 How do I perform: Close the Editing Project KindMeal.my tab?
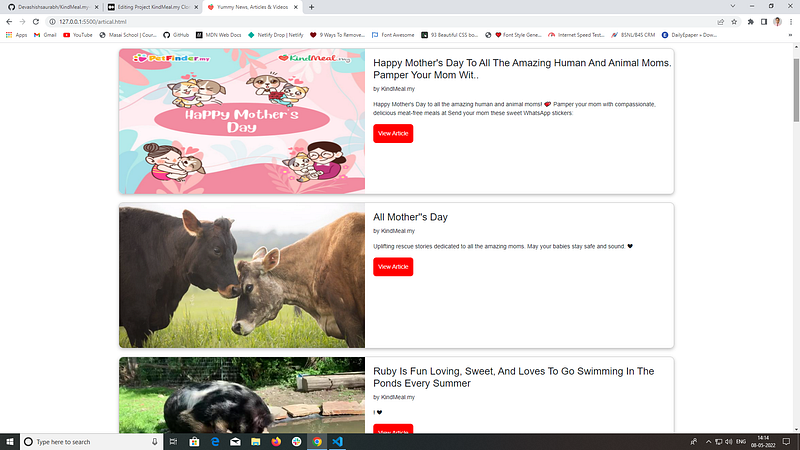196,7
